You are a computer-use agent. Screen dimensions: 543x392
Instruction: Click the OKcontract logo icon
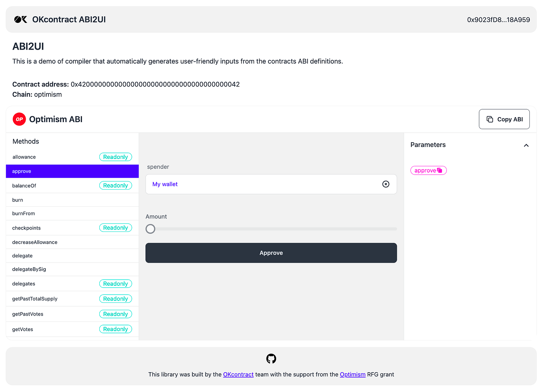coord(21,19)
